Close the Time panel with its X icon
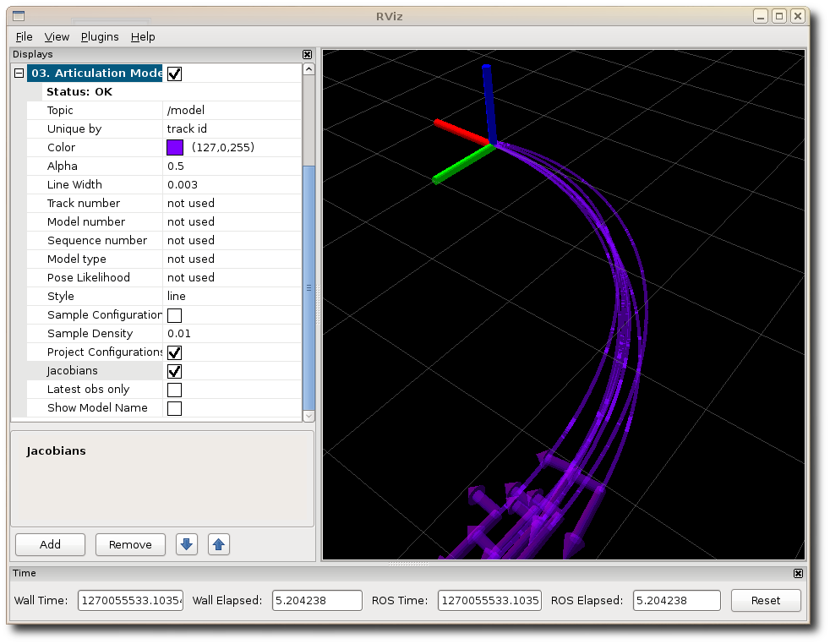Image resolution: width=830 pixels, height=644 pixels. (x=798, y=573)
